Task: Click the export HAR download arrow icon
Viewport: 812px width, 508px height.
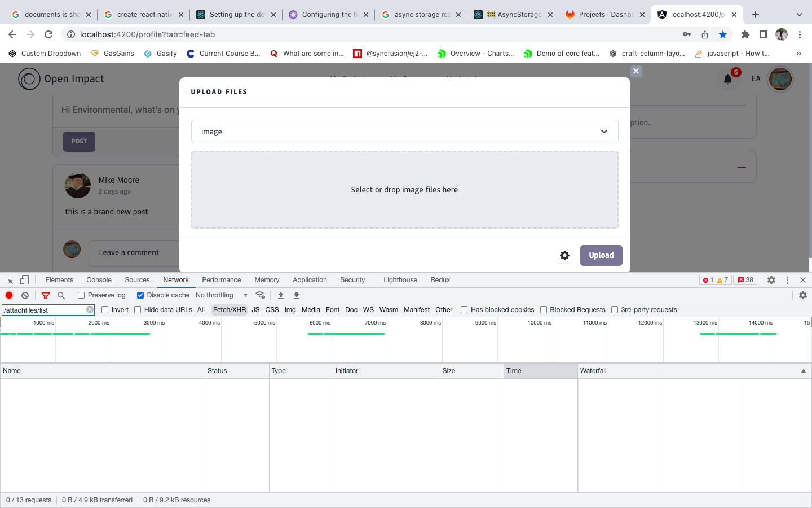Action: [x=297, y=295]
